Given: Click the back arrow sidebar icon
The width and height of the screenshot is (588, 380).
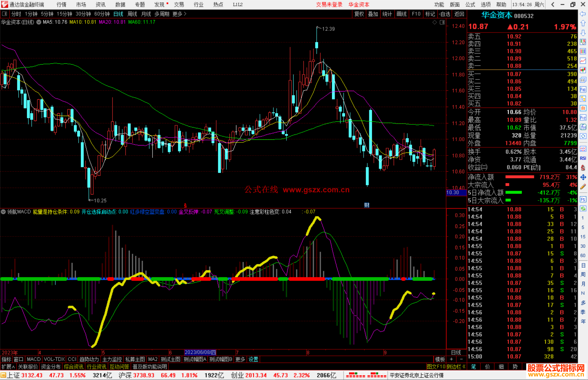Looking at the screenshot, I should [x=583, y=14].
